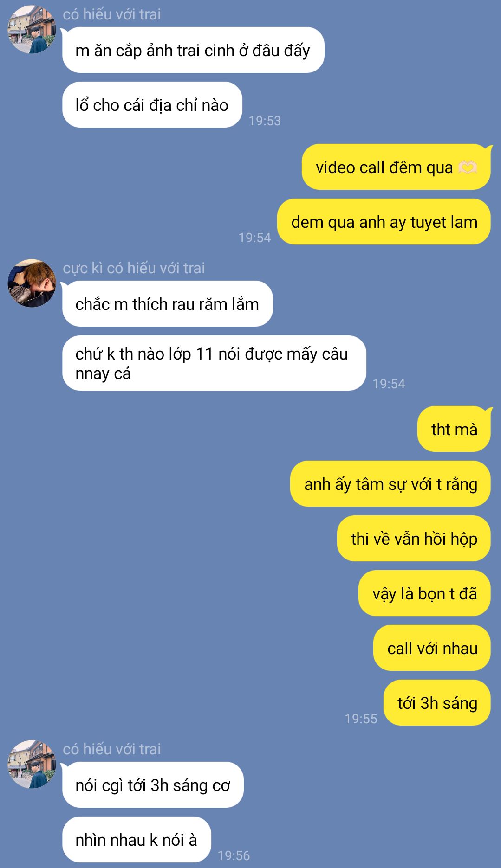The width and height of the screenshot is (501, 868).
Task: Select the message about 'lớp 11 nói được mấy câu'
Action: pyautogui.click(x=215, y=363)
